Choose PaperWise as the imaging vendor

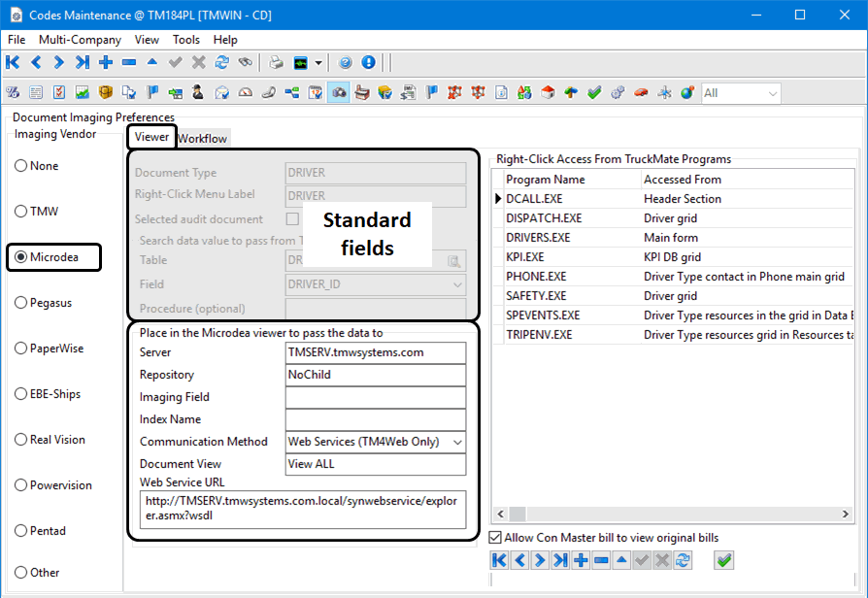pyautogui.click(x=20, y=349)
